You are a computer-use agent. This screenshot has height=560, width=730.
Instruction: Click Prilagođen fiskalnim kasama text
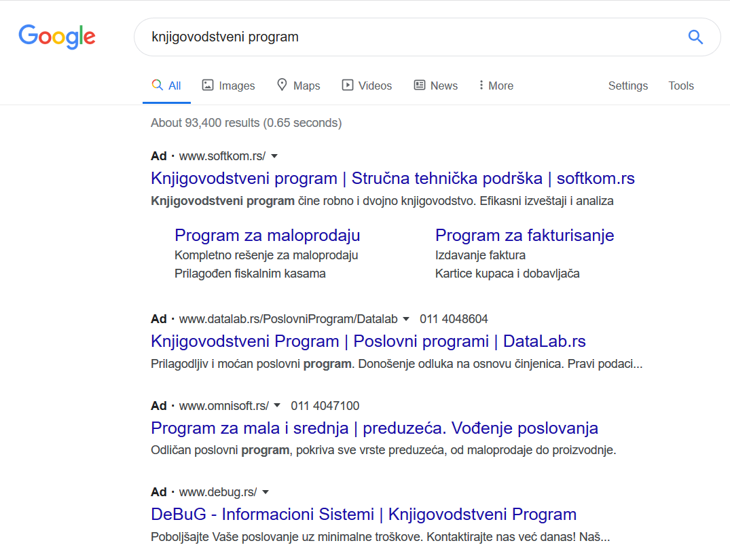(x=250, y=274)
